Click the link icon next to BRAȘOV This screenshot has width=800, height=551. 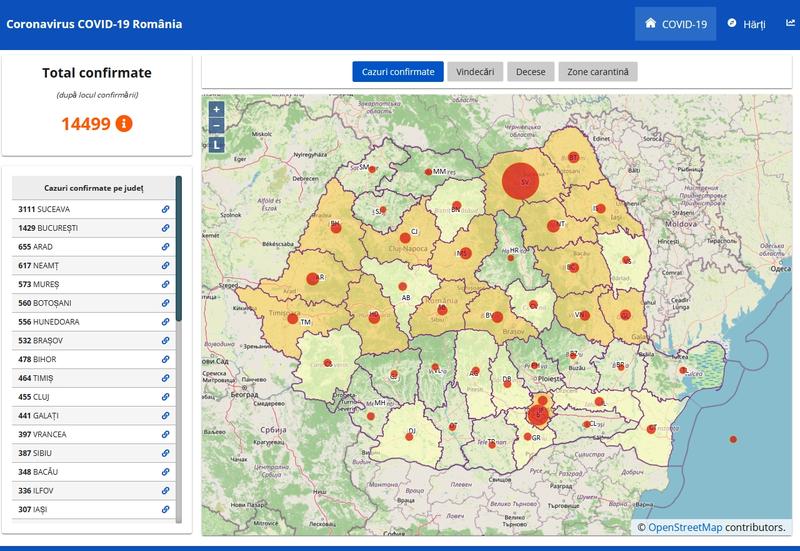(165, 341)
